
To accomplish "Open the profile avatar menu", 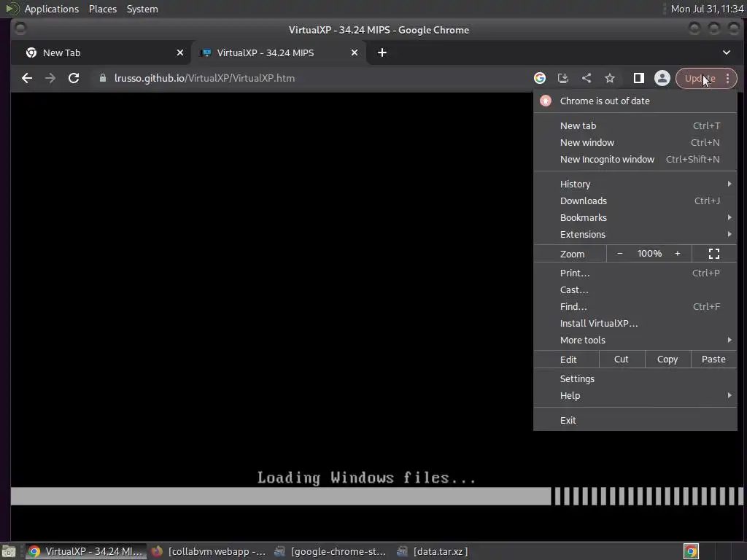I will click(x=662, y=78).
